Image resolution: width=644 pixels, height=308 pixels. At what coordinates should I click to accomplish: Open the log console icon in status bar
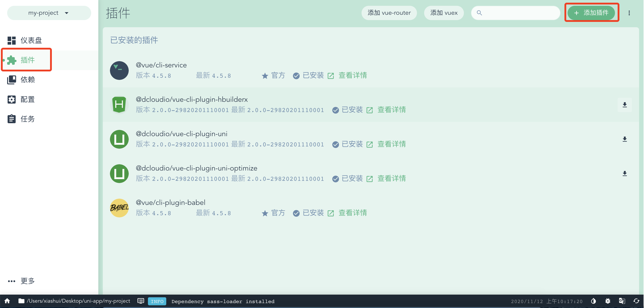[x=141, y=301]
